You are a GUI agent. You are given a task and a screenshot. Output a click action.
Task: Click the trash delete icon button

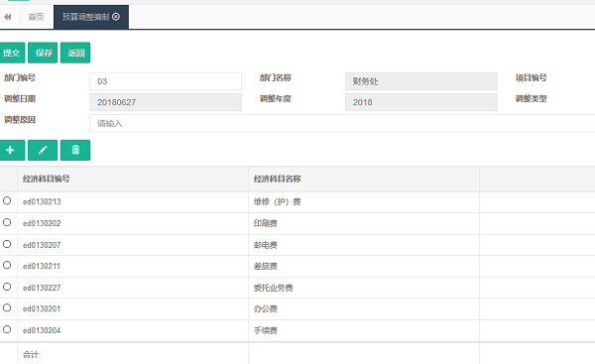click(x=75, y=150)
